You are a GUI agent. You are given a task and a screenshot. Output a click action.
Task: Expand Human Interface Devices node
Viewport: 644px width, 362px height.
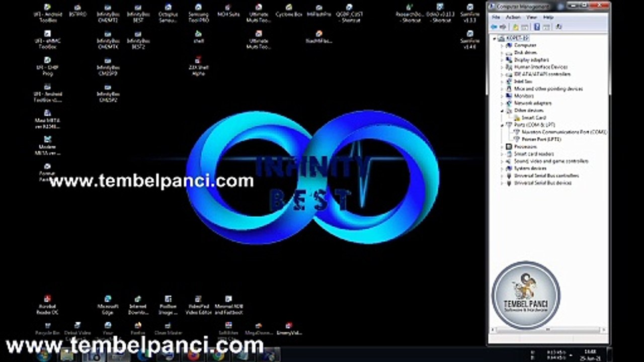click(x=502, y=67)
